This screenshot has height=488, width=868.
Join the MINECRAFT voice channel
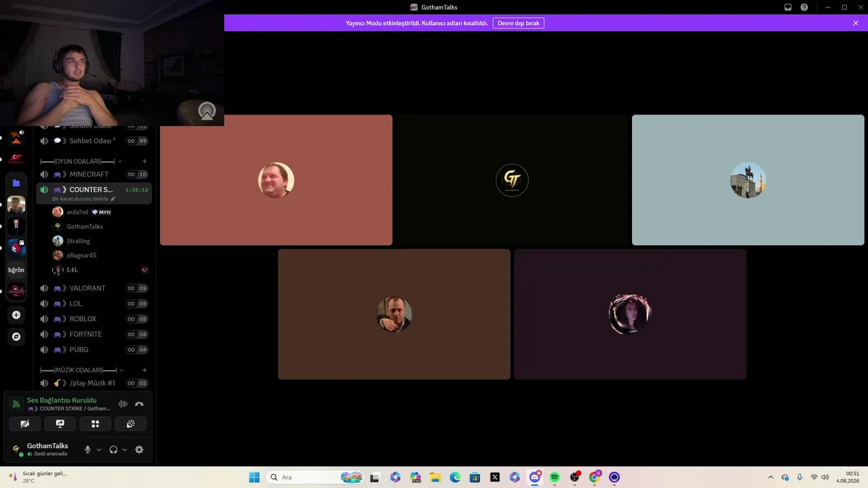pos(94,174)
